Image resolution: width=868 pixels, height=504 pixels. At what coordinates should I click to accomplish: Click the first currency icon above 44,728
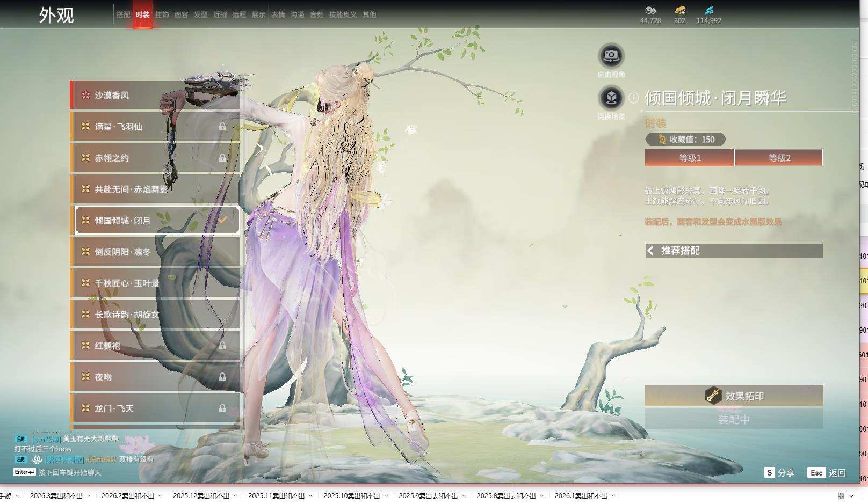coord(650,10)
